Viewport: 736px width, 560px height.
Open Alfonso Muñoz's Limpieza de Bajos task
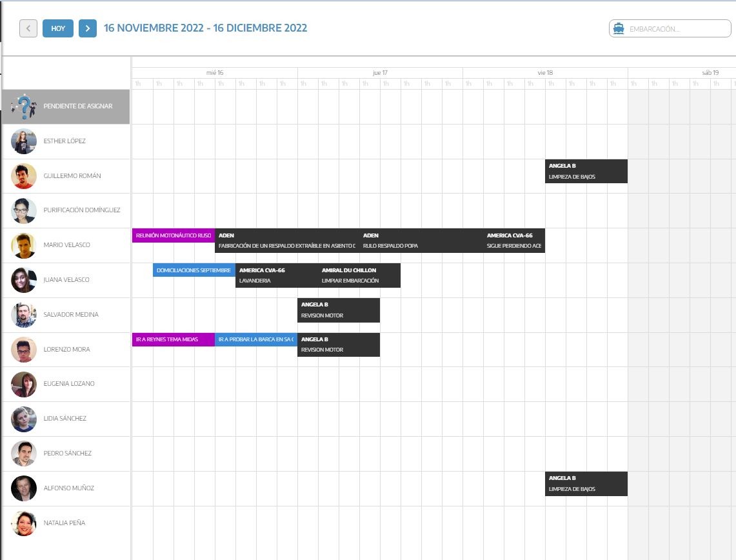[586, 483]
